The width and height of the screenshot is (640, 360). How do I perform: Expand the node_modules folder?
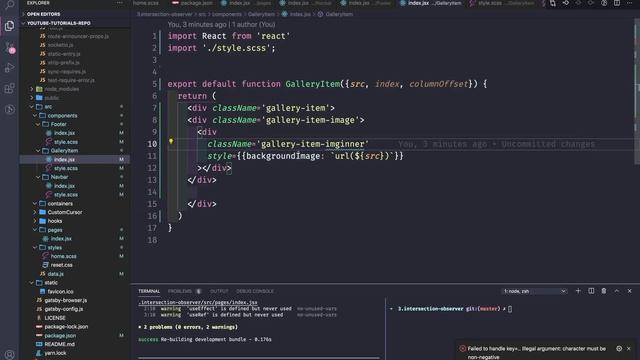(32, 89)
